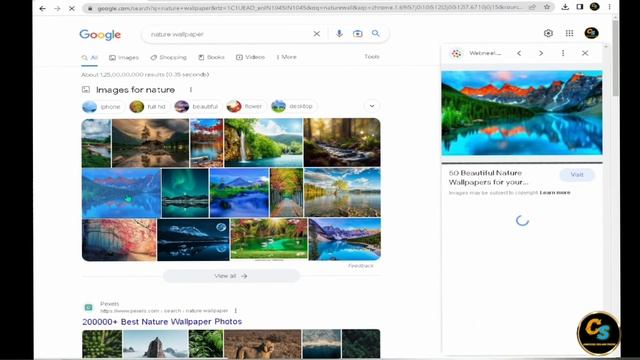This screenshot has width=640, height=360.
Task: Go forward using the browser forward arrow
Action: [57, 8]
